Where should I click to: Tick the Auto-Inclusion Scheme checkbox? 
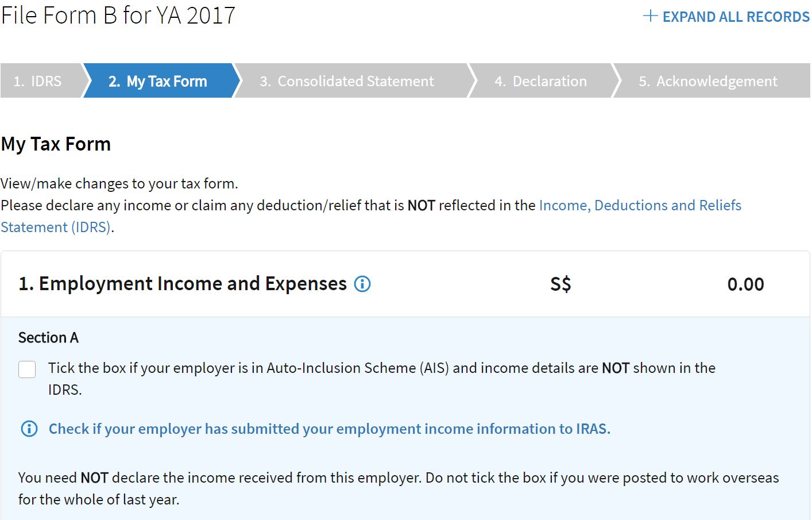pos(27,369)
